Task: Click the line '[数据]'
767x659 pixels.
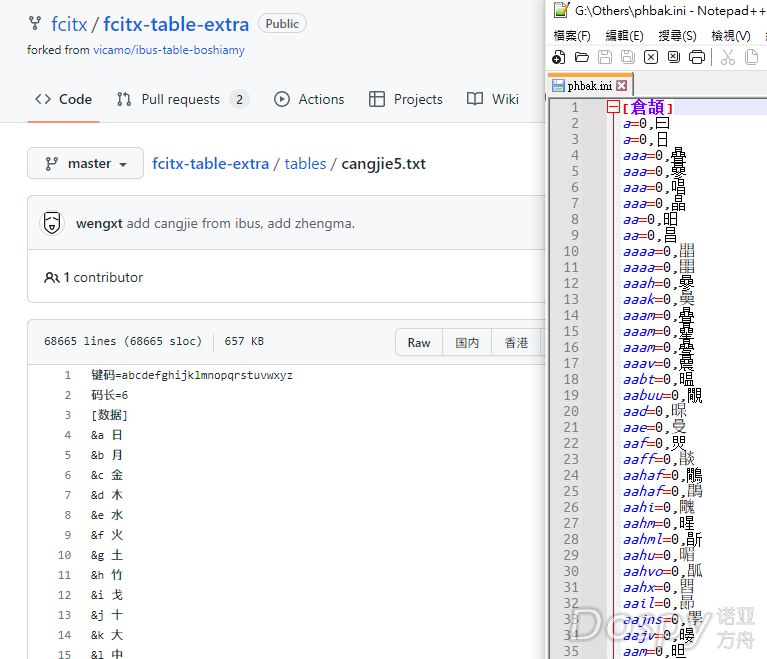Action: tap(110, 415)
